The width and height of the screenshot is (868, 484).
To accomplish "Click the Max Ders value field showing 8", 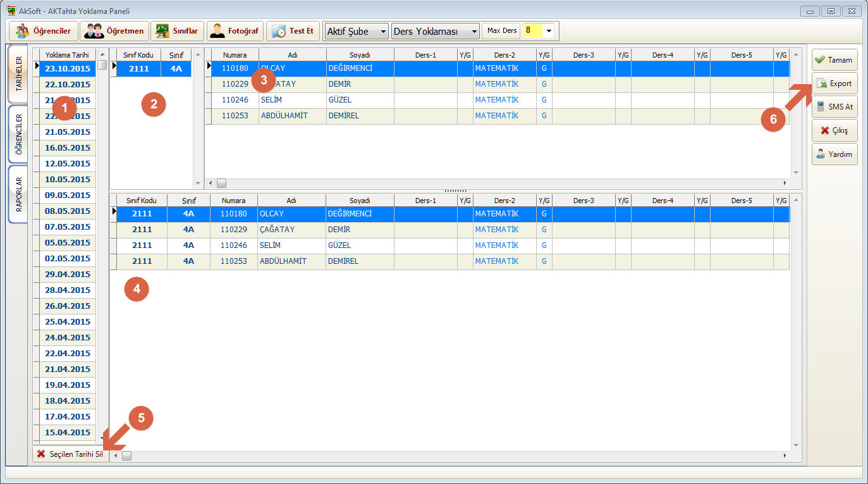I will (532, 30).
